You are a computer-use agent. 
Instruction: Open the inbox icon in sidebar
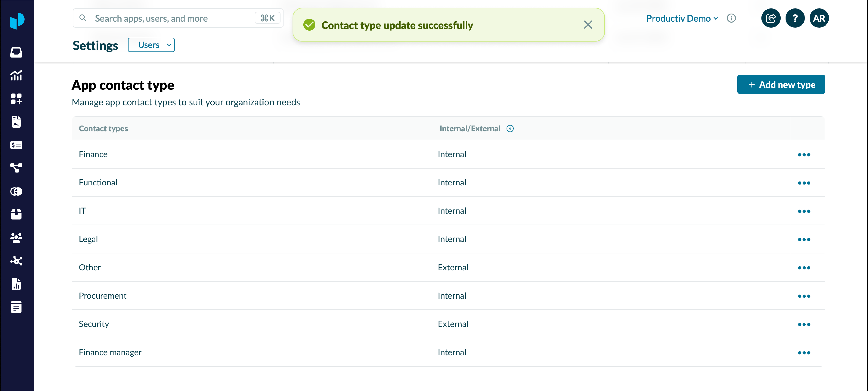tap(16, 52)
